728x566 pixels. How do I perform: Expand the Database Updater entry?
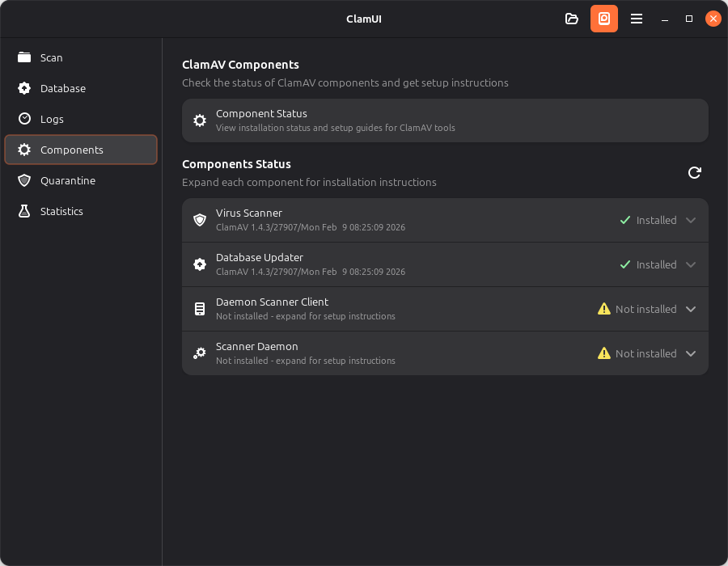tap(691, 264)
